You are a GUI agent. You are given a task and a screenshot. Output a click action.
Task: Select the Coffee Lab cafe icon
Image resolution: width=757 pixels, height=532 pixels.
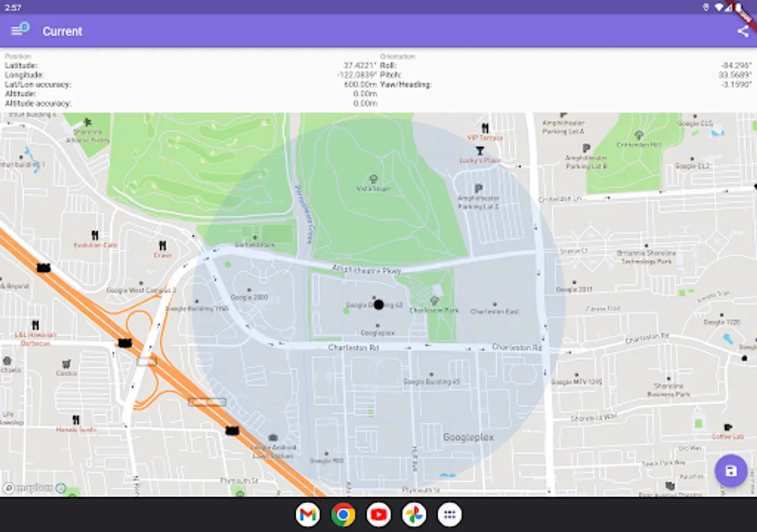point(727,427)
